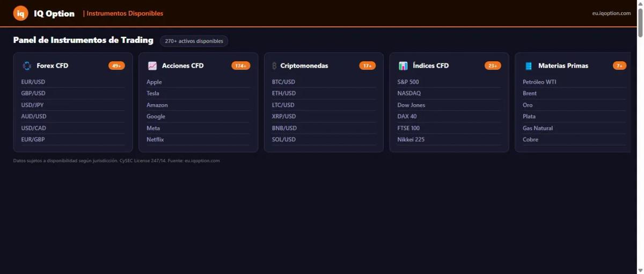This screenshot has height=274, width=644.
Task: Click the Criptomonedas heading
Action: [x=304, y=66]
